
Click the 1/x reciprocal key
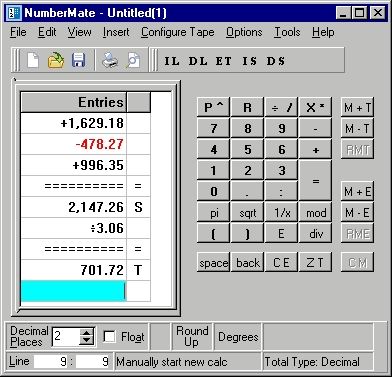(x=281, y=212)
